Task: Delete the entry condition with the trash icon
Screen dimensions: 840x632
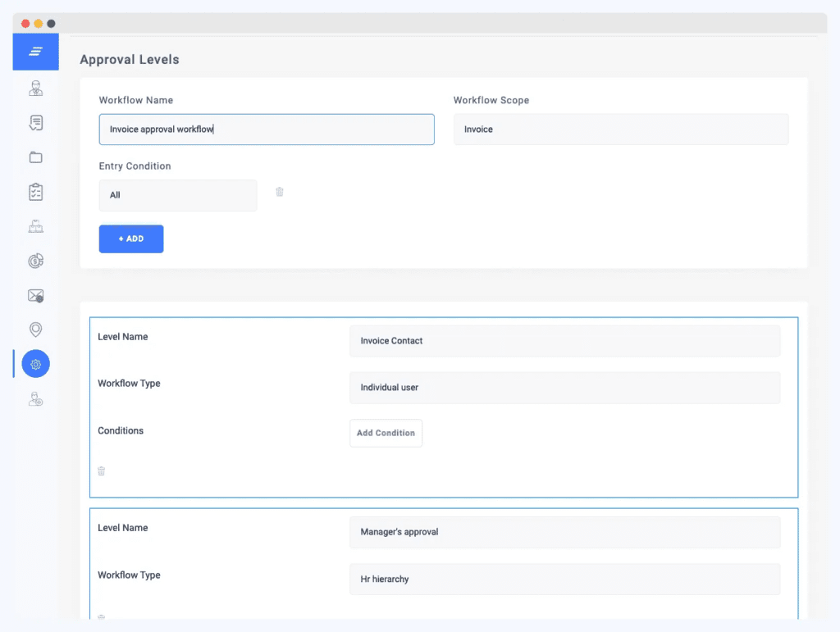Action: pyautogui.click(x=280, y=192)
